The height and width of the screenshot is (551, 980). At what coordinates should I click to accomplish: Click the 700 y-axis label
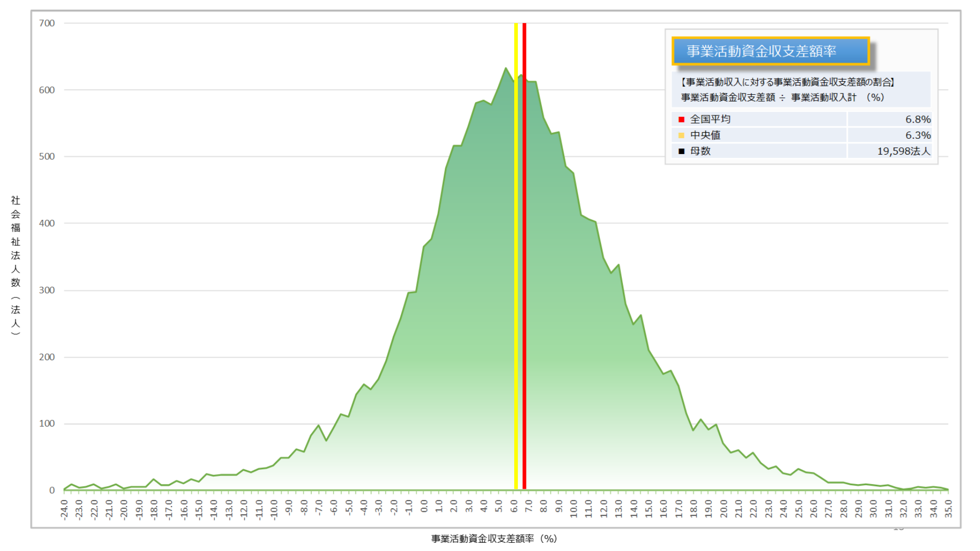click(47, 23)
